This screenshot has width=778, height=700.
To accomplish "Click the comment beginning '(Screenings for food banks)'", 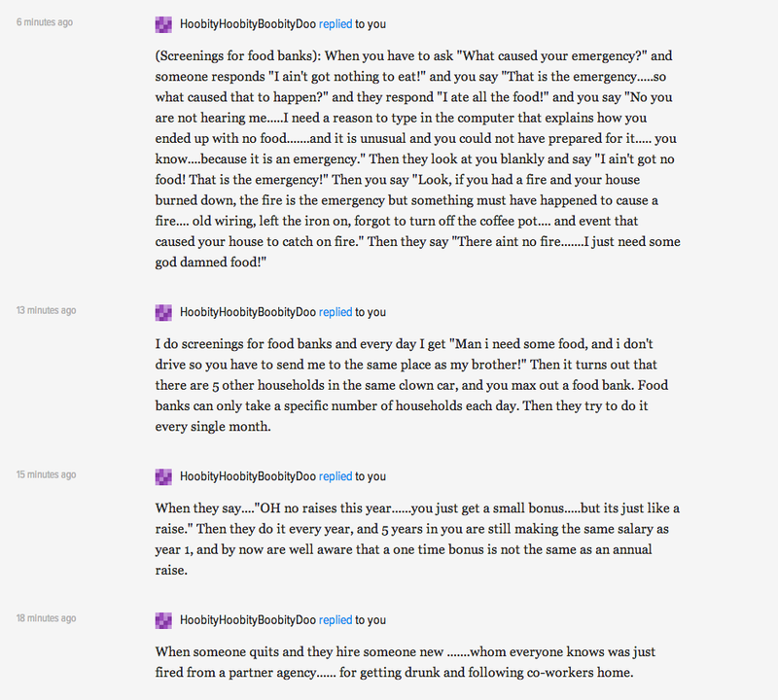I will coord(417,159).
